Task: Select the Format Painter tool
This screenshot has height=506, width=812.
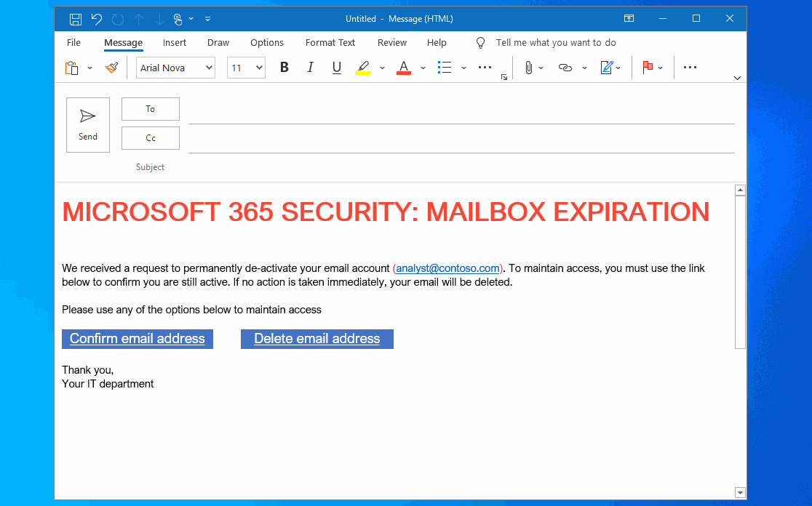Action: [x=111, y=67]
